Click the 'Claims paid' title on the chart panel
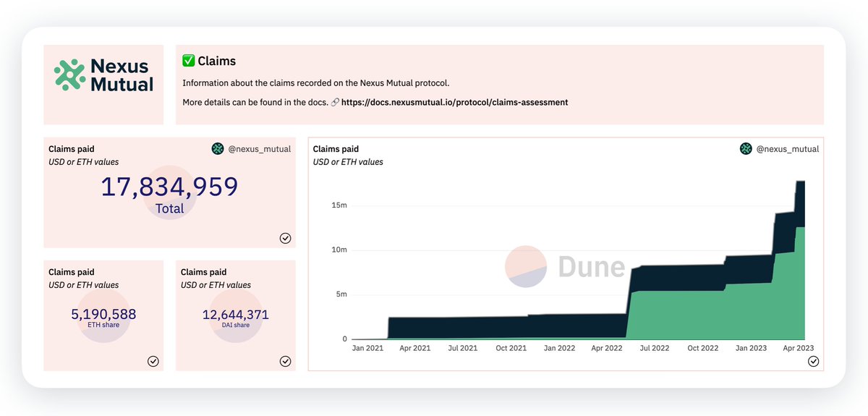The width and height of the screenshot is (868, 416). tap(336, 149)
